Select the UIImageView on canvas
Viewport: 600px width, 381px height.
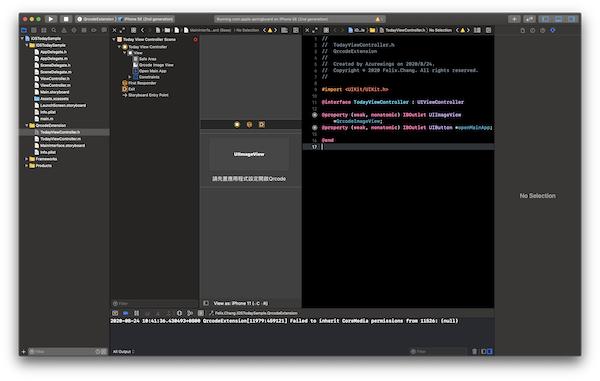click(249, 154)
